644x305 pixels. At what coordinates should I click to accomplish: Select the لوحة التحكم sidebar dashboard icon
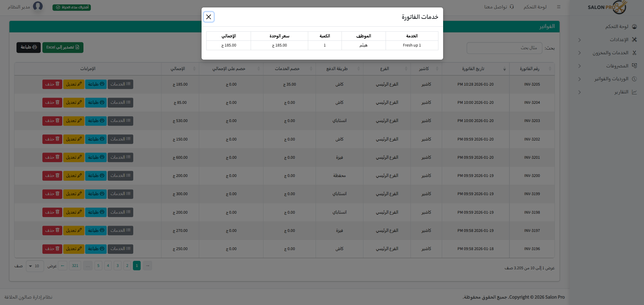(x=635, y=27)
